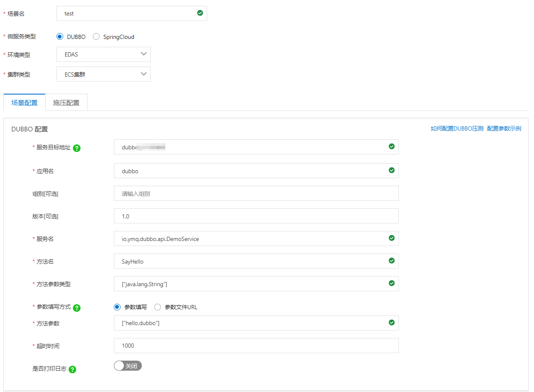Click help icon beside 参数填写方式
534x392 pixels.
coord(77,308)
